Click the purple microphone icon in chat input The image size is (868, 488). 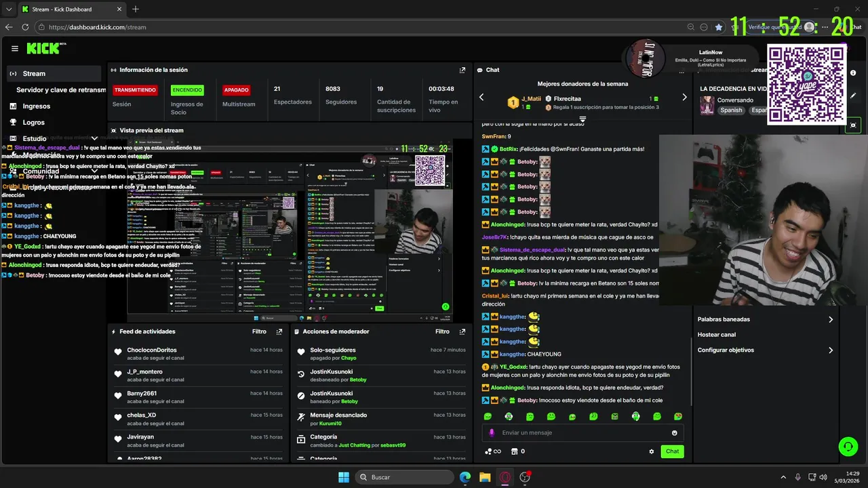(492, 432)
